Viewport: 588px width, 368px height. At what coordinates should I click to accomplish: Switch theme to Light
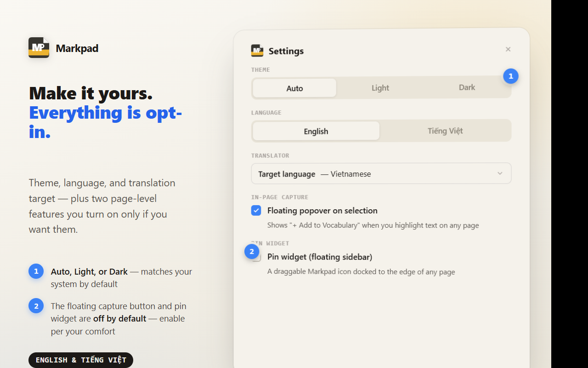click(x=380, y=88)
